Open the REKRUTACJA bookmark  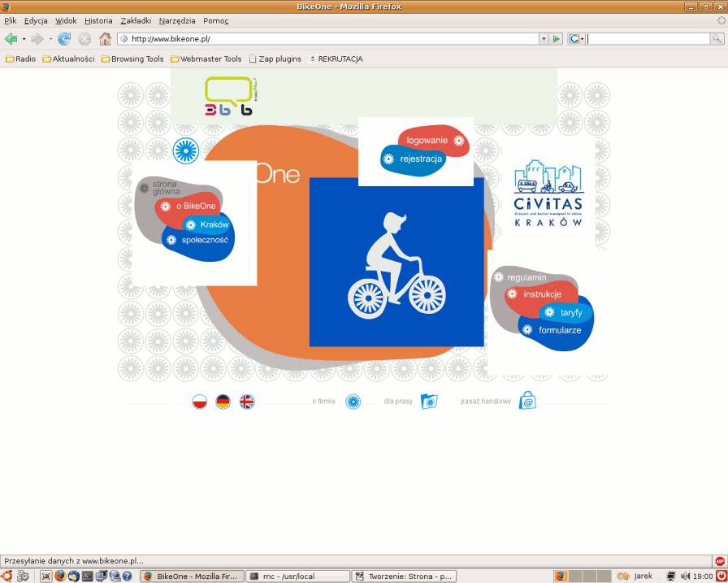tap(336, 59)
